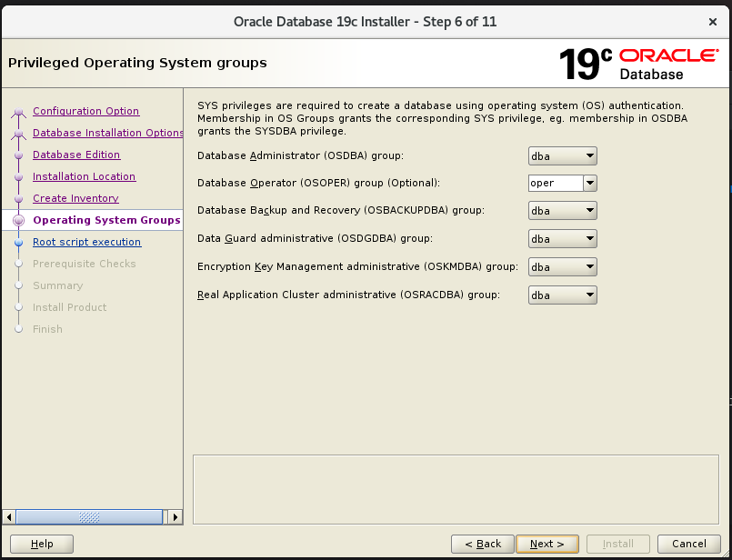Go to the Configuration Option step

(x=85, y=111)
